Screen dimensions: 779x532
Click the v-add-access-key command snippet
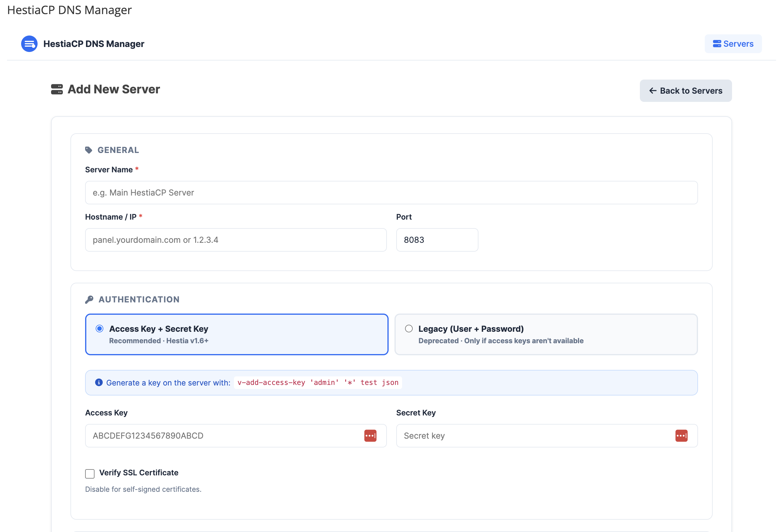317,383
